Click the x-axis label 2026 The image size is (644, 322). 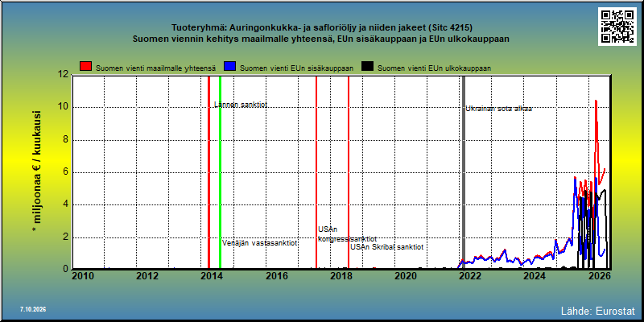(599, 276)
